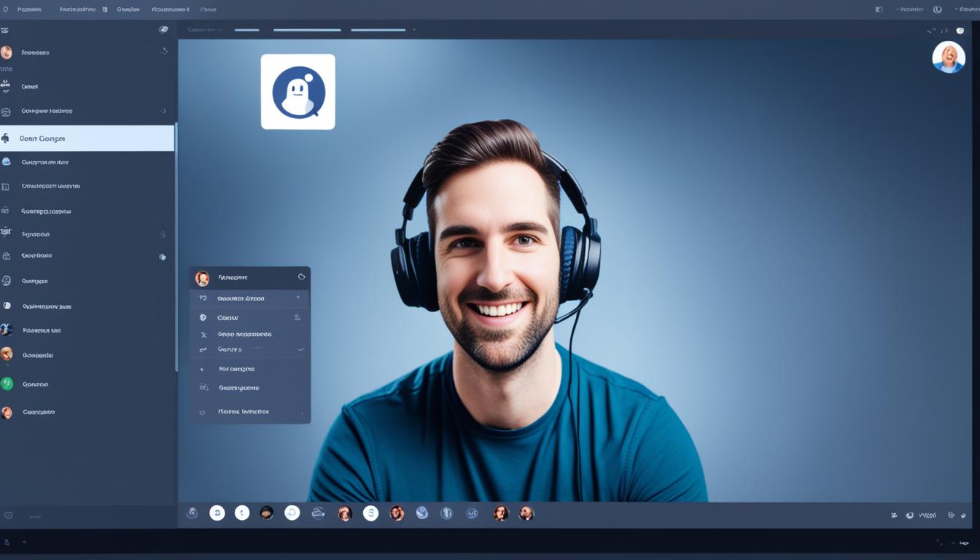The height and width of the screenshot is (560, 980).
Task: Click first white circular icon in bottom bar
Action: 217,513
